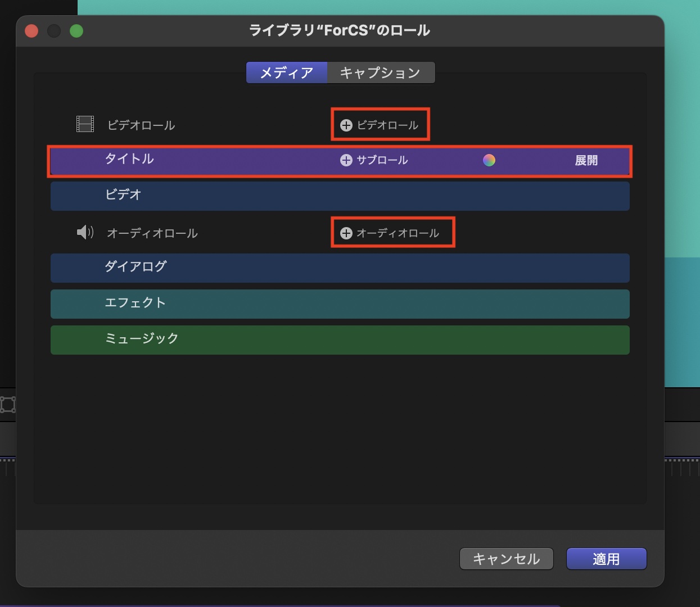The width and height of the screenshot is (700, 607).
Task: Close the role editor with red button
Action: click(x=31, y=31)
